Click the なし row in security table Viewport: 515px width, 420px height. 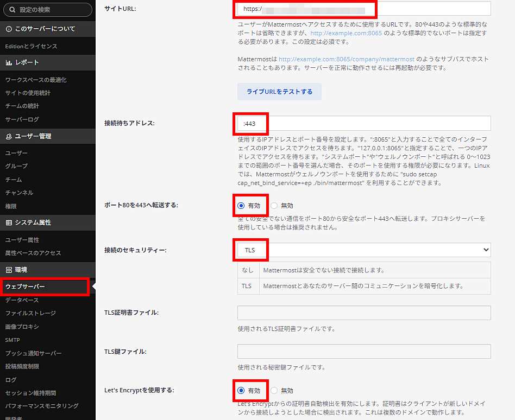364,270
